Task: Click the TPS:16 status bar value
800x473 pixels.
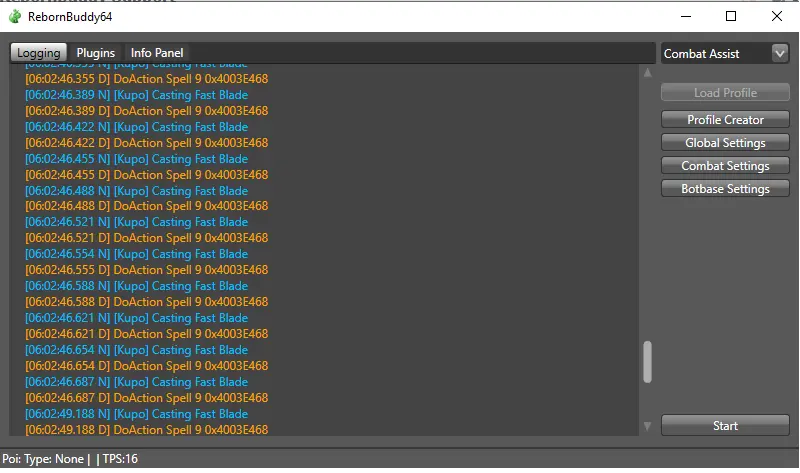Action: coord(120,459)
